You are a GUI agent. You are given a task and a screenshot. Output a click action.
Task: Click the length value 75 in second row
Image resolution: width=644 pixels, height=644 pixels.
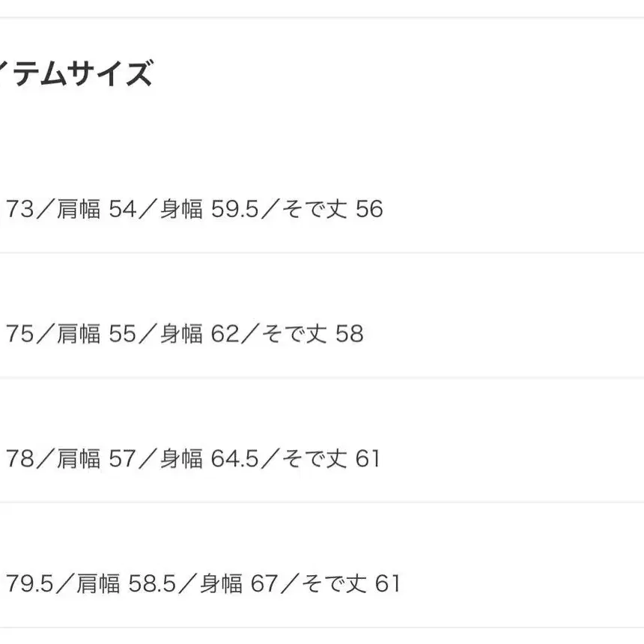coord(19,333)
